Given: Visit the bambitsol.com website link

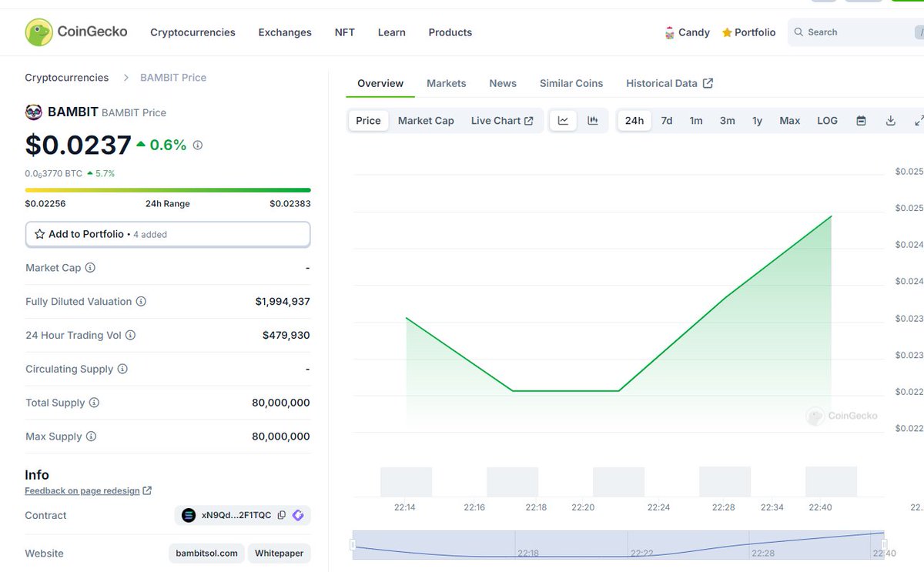Looking at the screenshot, I should click(206, 554).
